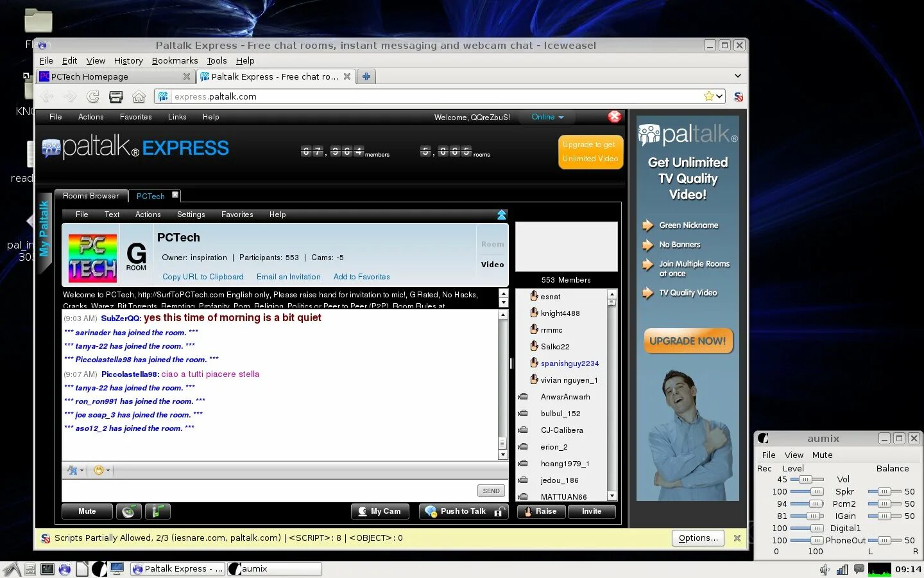Image resolution: width=924 pixels, height=578 pixels.
Task: Click the printer icon in browser toolbar
Action: click(x=116, y=96)
